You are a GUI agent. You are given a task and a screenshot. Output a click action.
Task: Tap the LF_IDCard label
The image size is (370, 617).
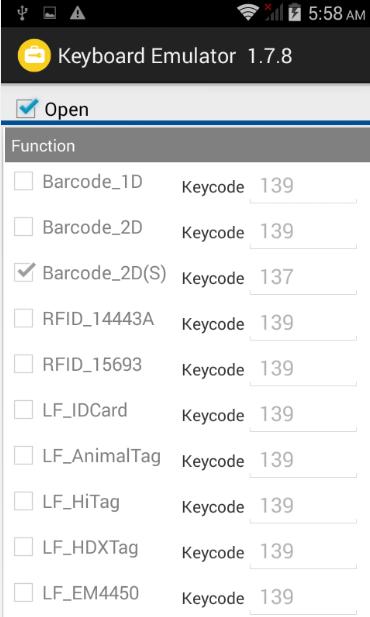pos(85,410)
